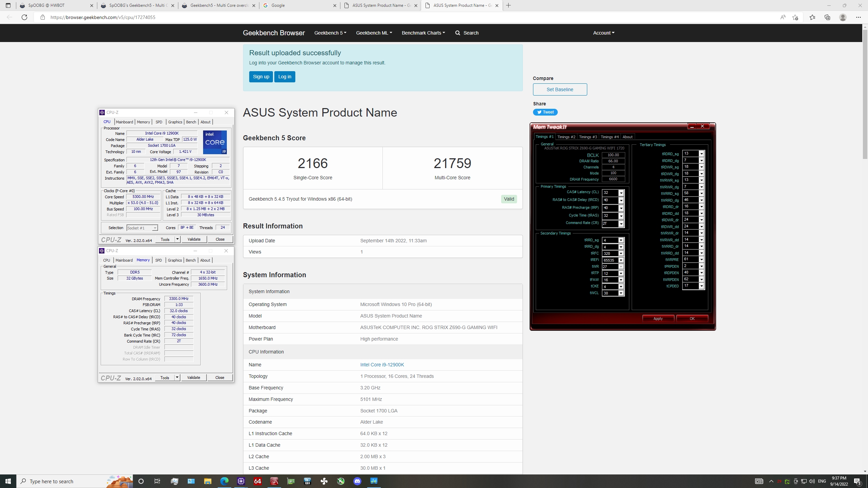Switch to Timings #2 tab in MemTweakIt
Image resolution: width=868 pixels, height=488 pixels.
[566, 137]
